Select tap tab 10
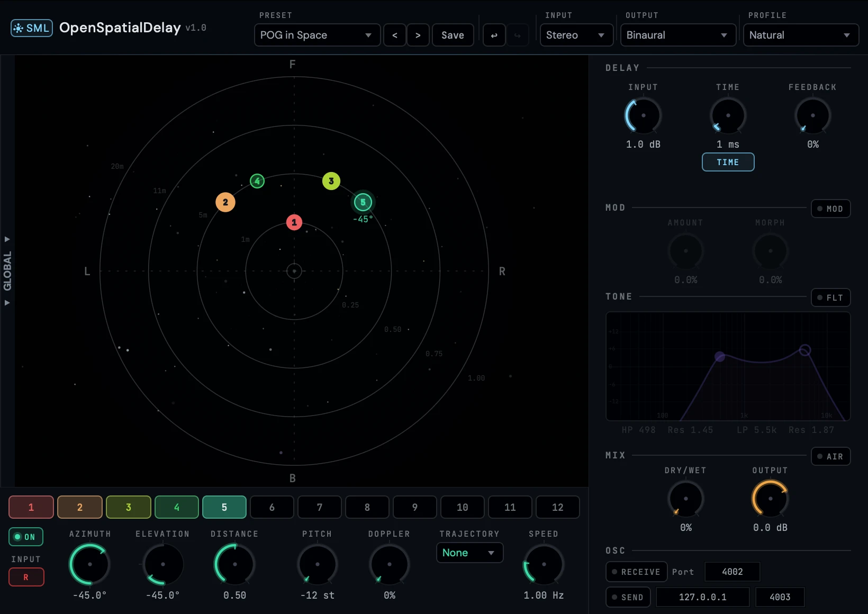Image resolution: width=868 pixels, height=614 pixels. (x=463, y=507)
